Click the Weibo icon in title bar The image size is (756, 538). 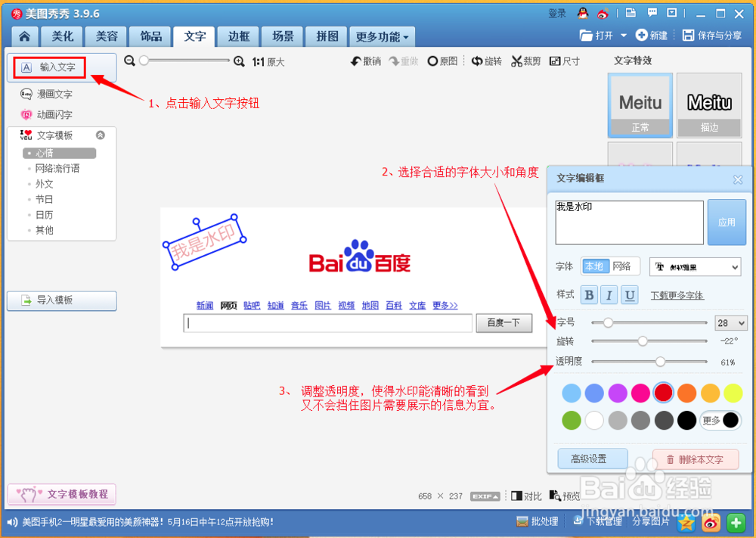(603, 14)
